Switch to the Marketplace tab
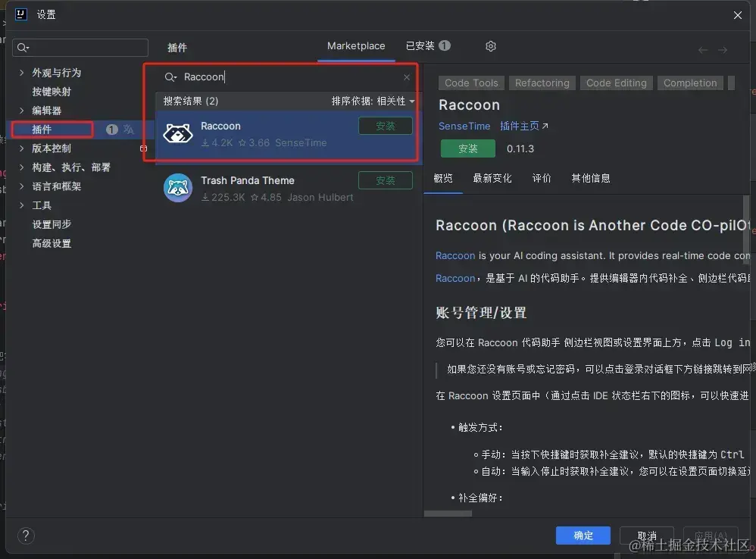 (x=356, y=46)
